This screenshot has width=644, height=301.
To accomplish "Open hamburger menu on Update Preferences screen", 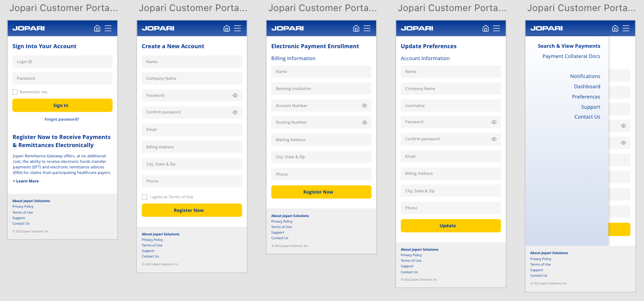I will click(x=496, y=28).
